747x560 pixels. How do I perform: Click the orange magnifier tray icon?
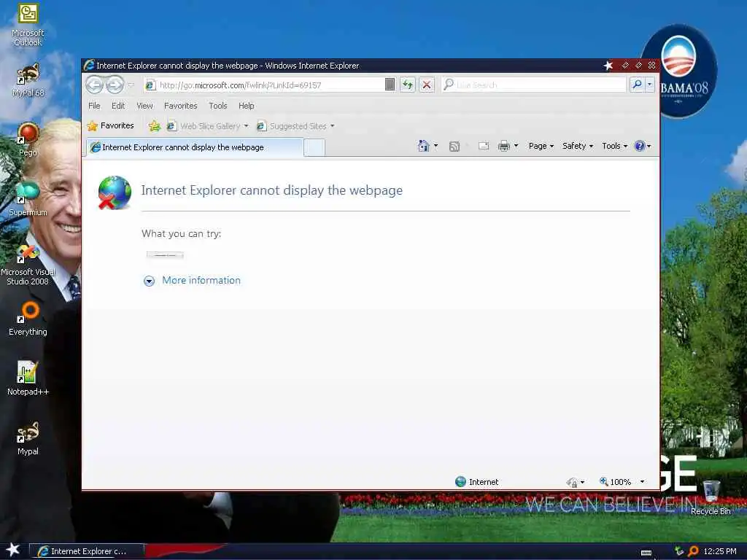tap(694, 551)
